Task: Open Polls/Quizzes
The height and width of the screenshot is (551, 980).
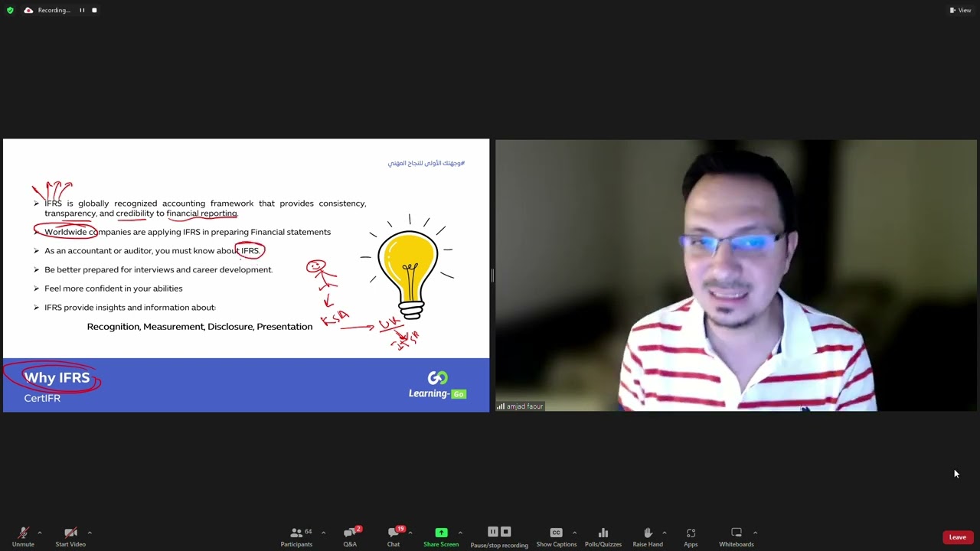Action: (603, 536)
